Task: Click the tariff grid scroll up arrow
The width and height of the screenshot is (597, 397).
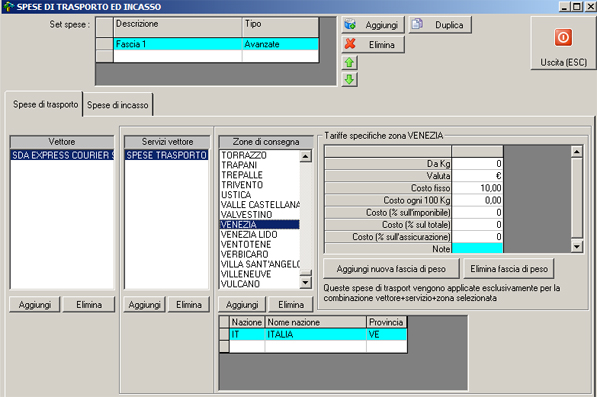Action: [x=577, y=151]
